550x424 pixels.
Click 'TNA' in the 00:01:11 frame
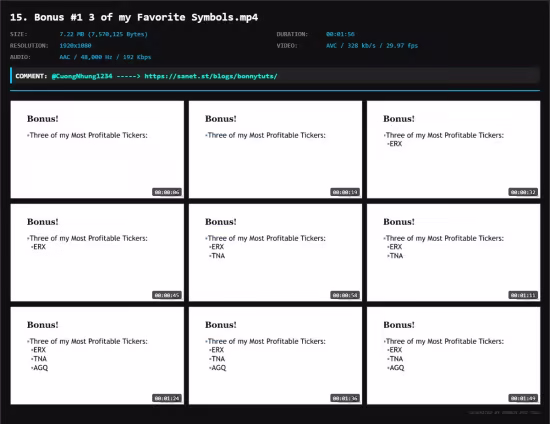(396, 256)
